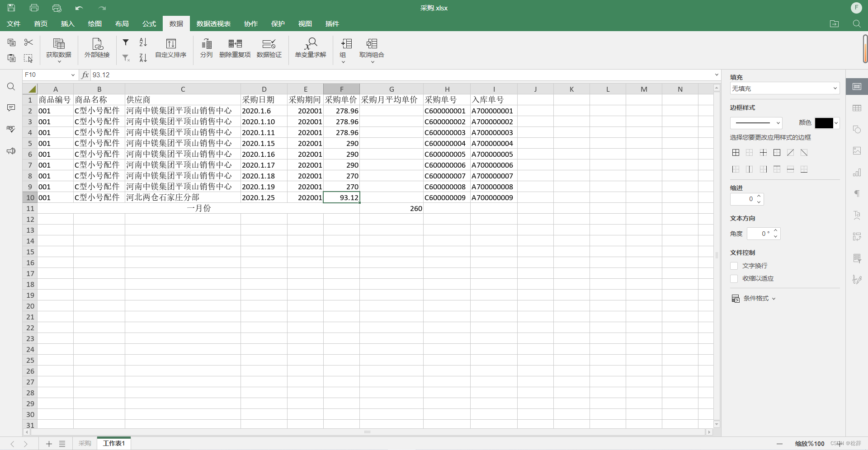The image size is (868, 450).
Task: Switch to 数据透视表 tab
Action: click(x=213, y=23)
